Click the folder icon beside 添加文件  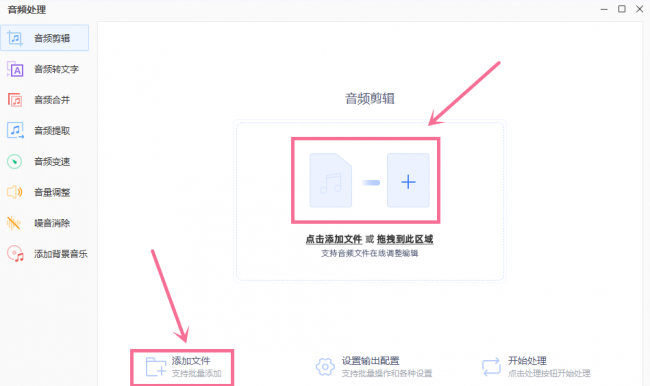tap(156, 367)
